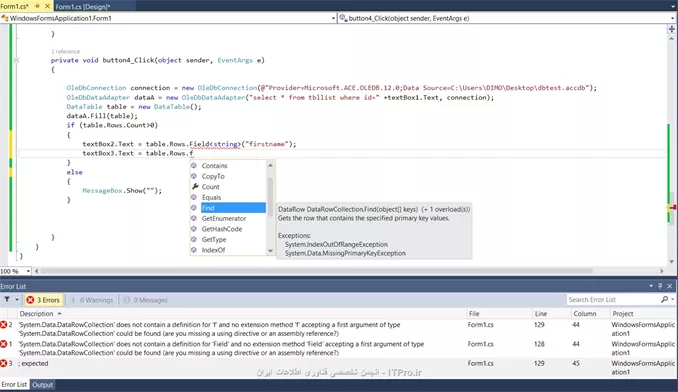Toggle the 3 Errors filter

43,300
